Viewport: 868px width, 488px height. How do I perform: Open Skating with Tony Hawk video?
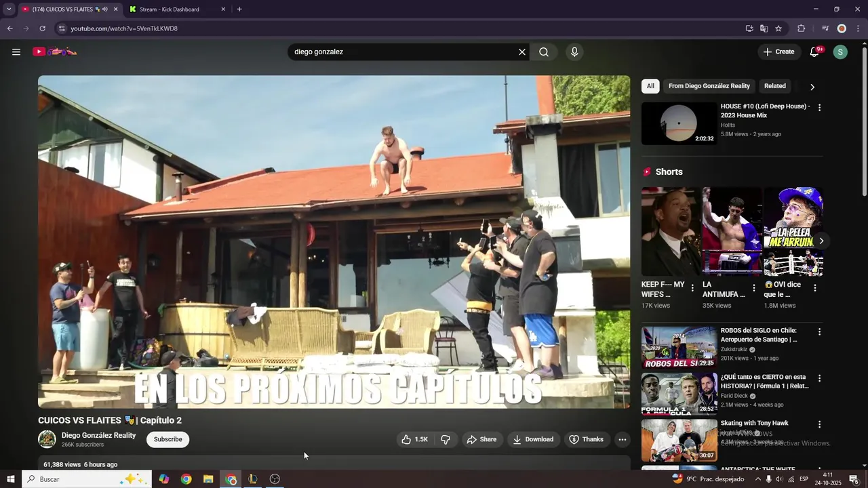679,440
